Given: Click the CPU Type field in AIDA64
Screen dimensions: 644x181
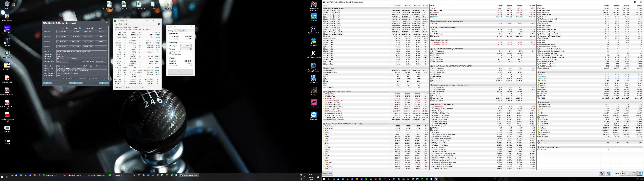Looking at the screenshot, I should point(82,52).
